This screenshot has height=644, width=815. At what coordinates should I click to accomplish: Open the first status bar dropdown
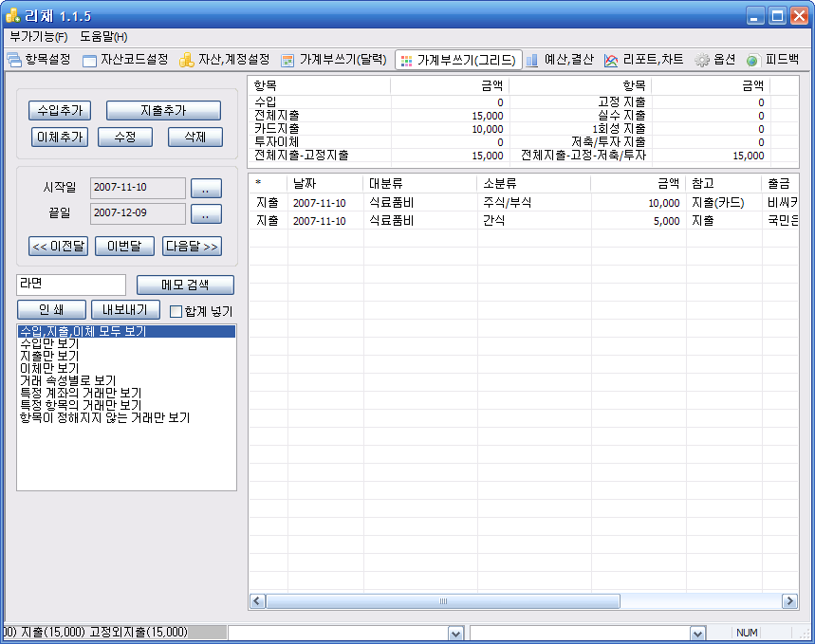(x=455, y=633)
